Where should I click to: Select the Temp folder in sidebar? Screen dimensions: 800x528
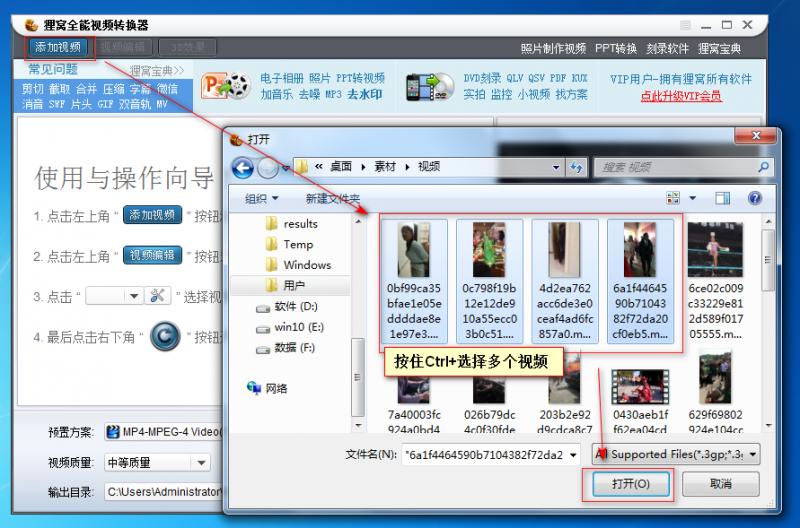[297, 244]
